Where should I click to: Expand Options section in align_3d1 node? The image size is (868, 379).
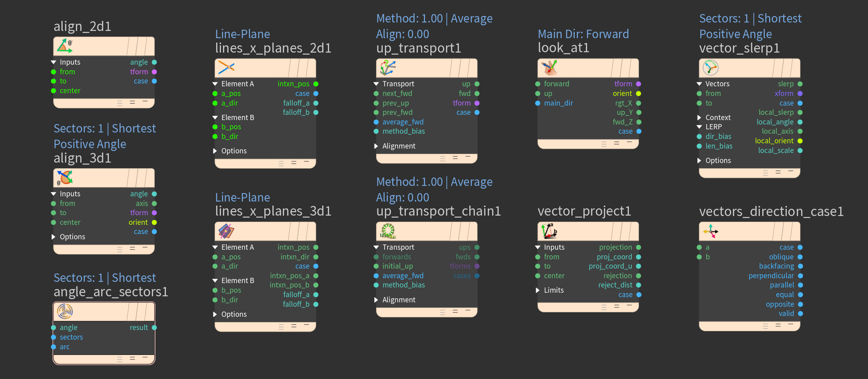click(x=53, y=237)
